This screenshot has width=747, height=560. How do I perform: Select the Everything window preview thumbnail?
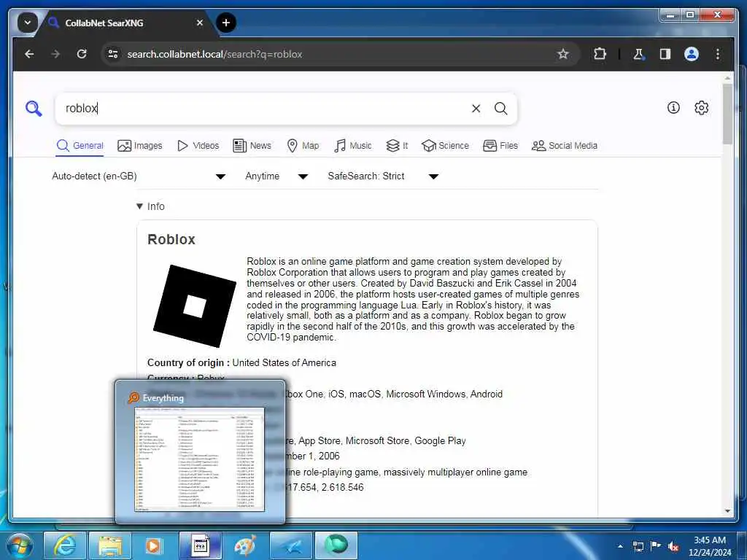(x=200, y=459)
